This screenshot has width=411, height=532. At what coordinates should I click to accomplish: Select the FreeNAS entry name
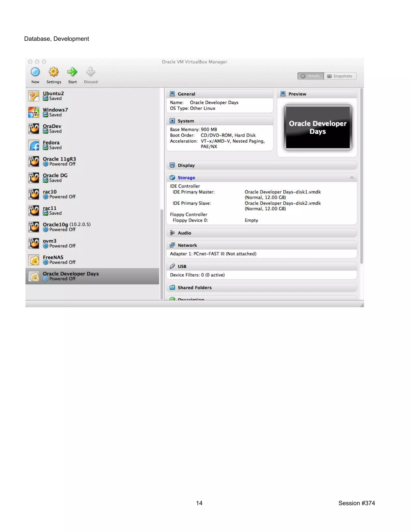pyautogui.click(x=53, y=257)
